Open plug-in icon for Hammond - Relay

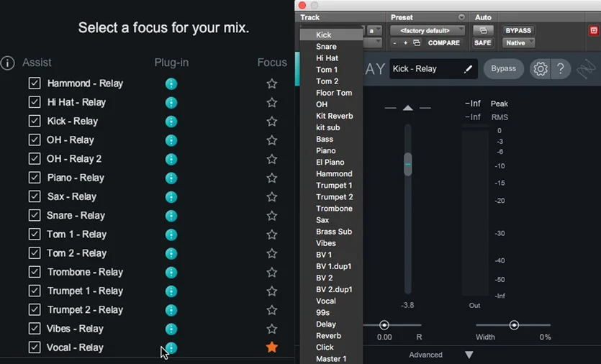click(171, 83)
